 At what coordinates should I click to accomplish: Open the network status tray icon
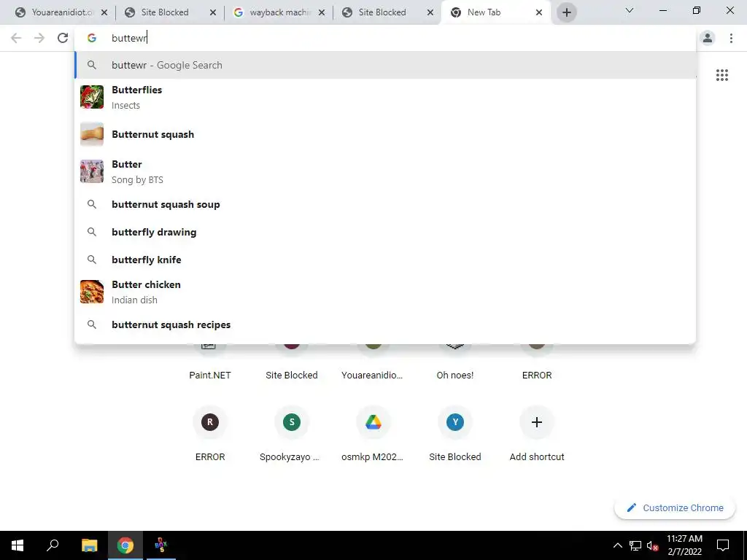point(635,545)
